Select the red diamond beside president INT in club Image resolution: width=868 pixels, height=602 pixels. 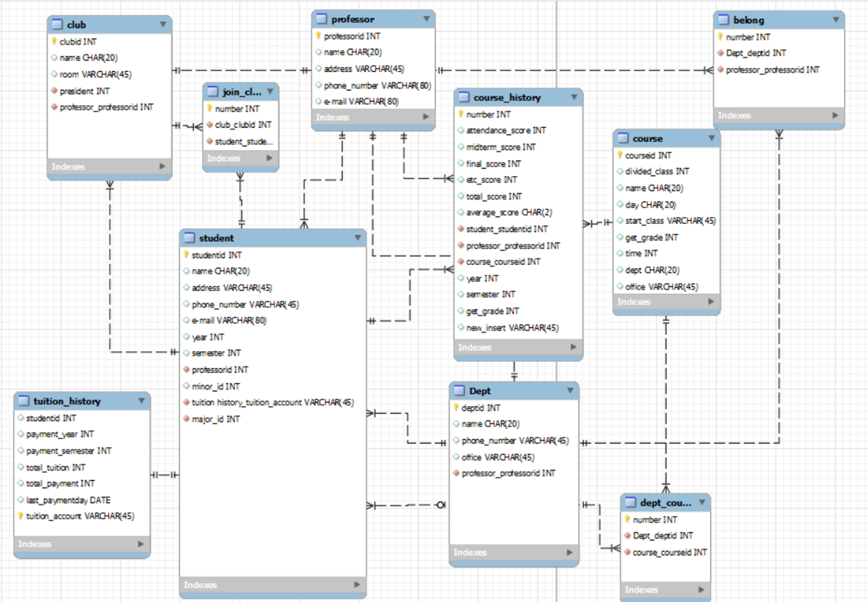pyautogui.click(x=55, y=91)
